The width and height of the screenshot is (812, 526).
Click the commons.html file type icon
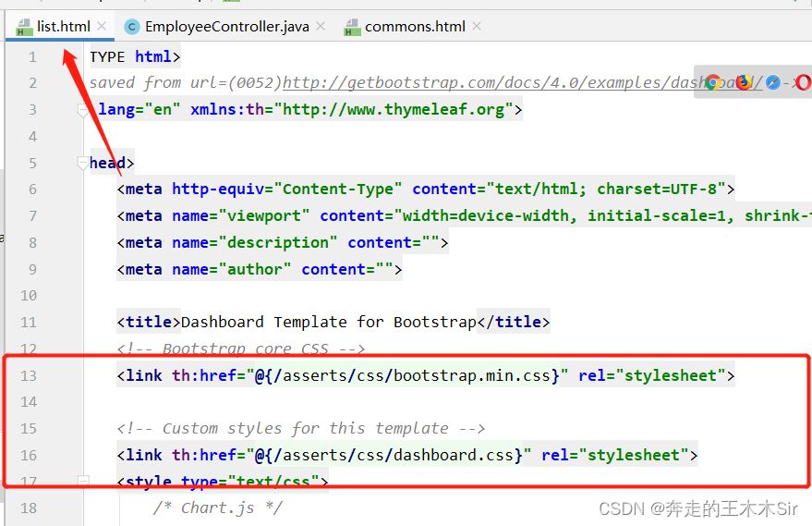tap(352, 27)
